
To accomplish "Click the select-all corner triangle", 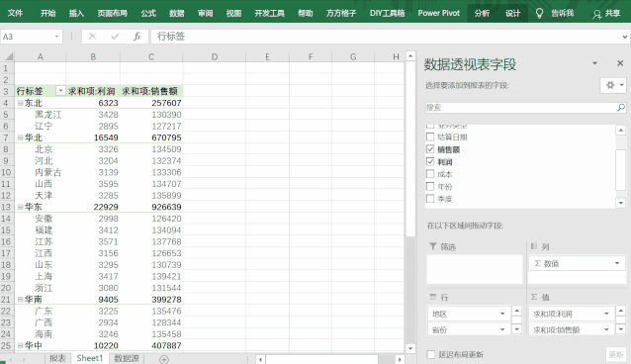I will point(9,56).
